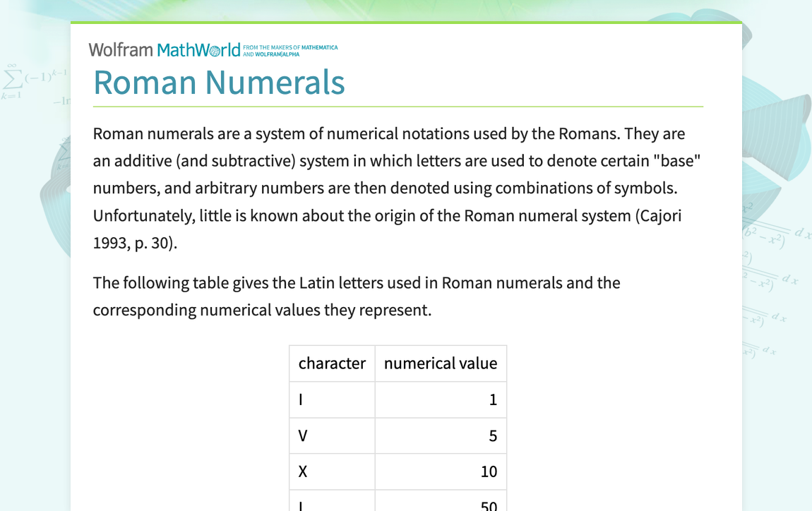Visit the WOLFRAM|ALPHA link in the tagline

(x=277, y=54)
